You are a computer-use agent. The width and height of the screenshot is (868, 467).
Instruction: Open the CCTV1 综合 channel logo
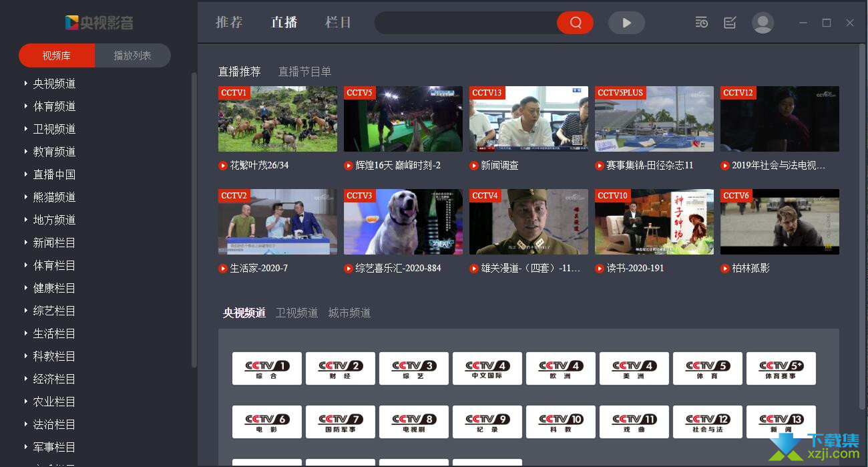coord(267,369)
